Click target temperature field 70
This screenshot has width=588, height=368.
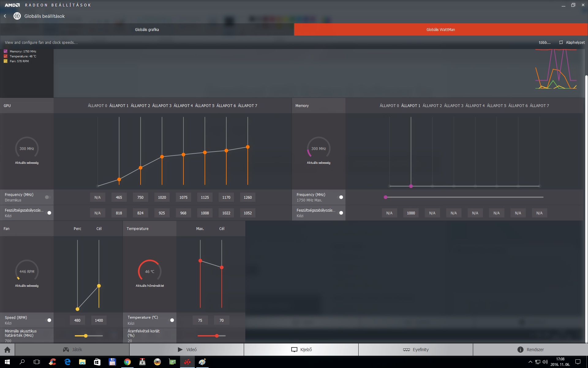point(221,320)
